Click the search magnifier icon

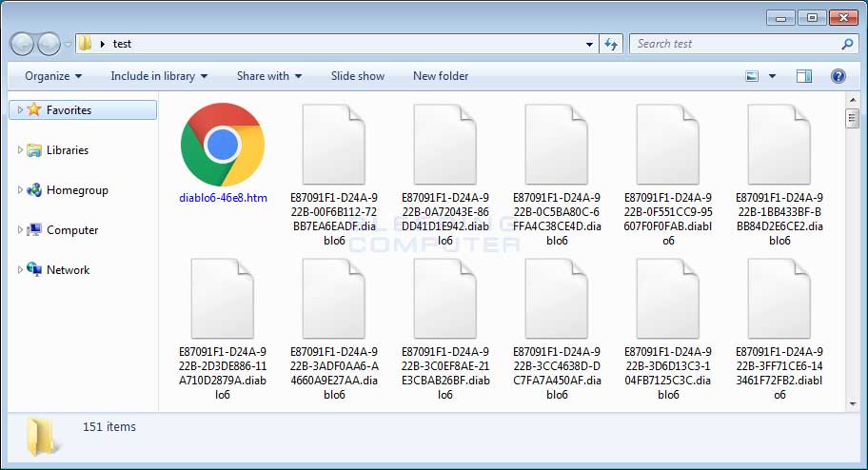[x=847, y=44]
